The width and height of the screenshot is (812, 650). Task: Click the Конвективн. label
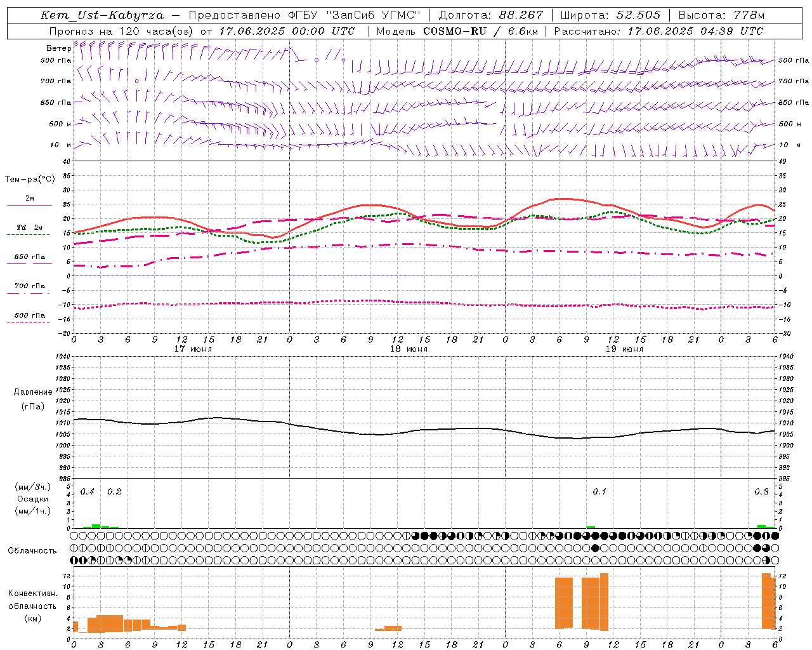coord(32,594)
